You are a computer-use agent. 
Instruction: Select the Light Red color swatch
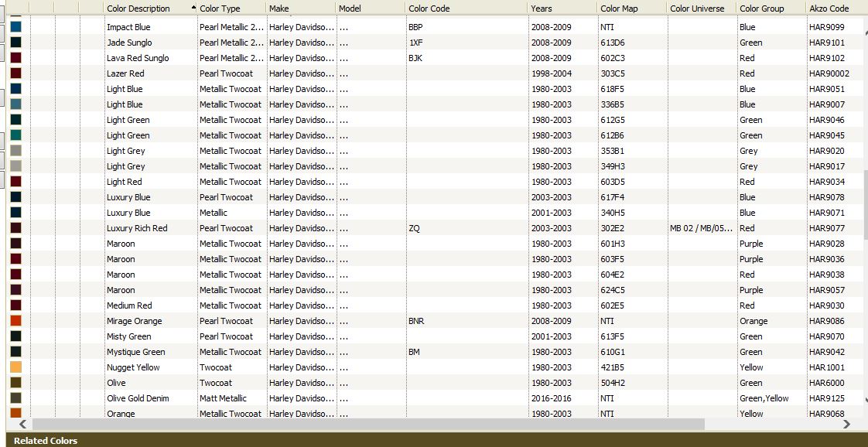click(15, 182)
